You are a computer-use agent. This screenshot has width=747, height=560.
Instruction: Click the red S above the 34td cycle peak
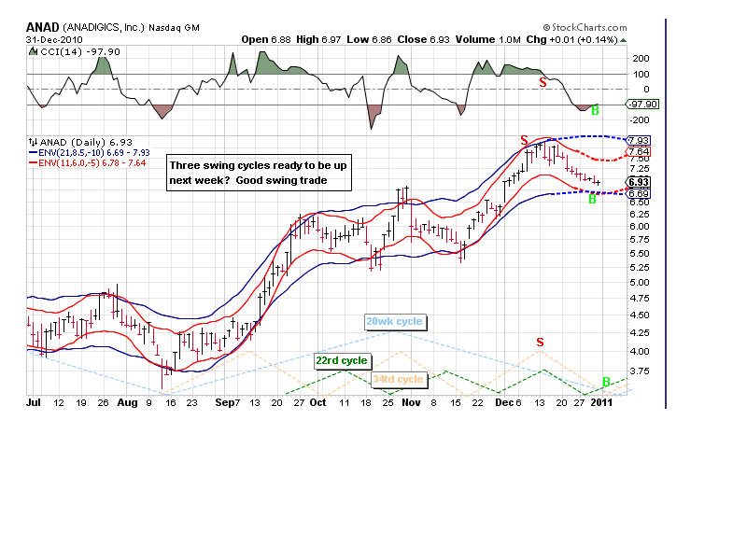coord(540,342)
